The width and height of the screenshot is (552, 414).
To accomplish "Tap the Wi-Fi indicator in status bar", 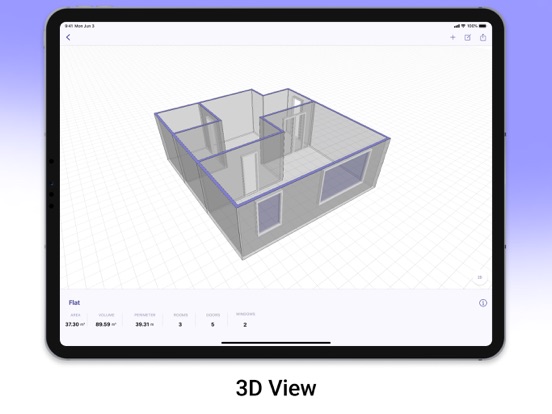I will click(463, 26).
